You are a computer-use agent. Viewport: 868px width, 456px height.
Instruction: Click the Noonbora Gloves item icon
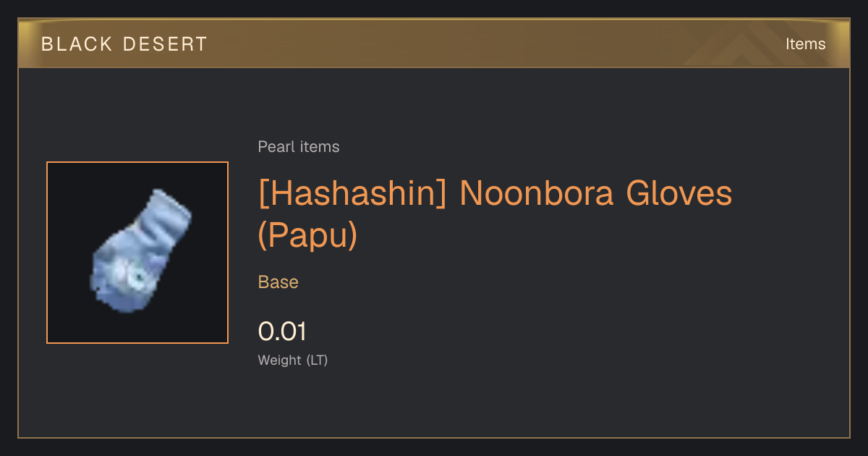[140, 251]
